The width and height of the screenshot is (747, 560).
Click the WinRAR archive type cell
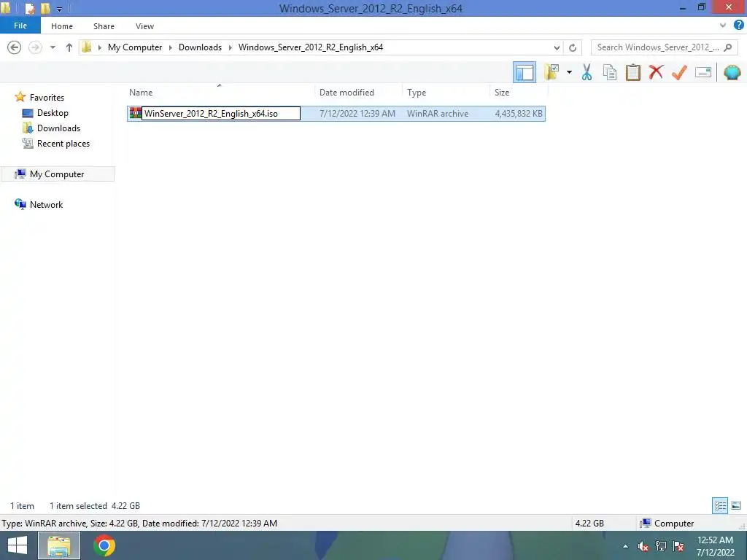click(x=438, y=113)
